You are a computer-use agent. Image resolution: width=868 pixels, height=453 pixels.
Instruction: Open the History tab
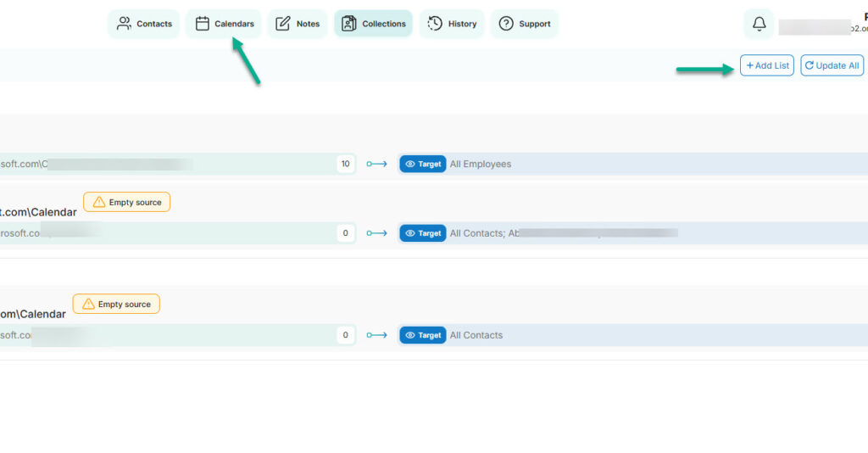(x=452, y=24)
